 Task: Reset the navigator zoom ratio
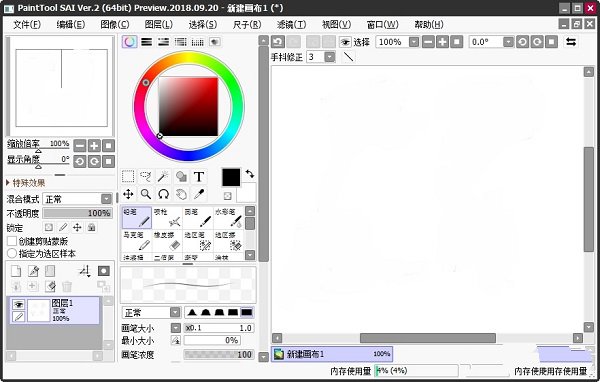(109, 145)
